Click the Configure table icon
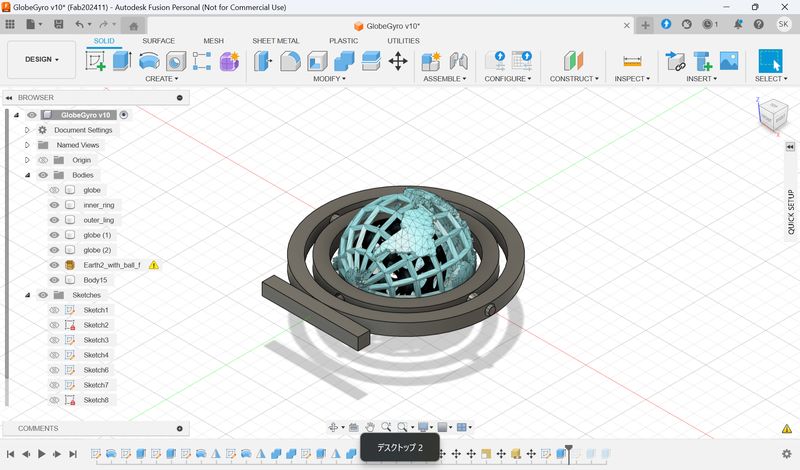Image resolution: width=800 pixels, height=470 pixels. tap(522, 61)
